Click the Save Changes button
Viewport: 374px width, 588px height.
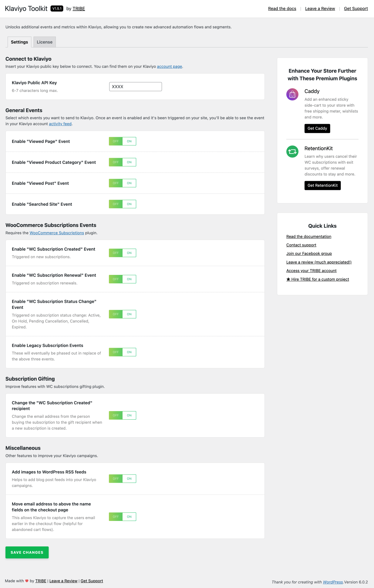[27, 553]
